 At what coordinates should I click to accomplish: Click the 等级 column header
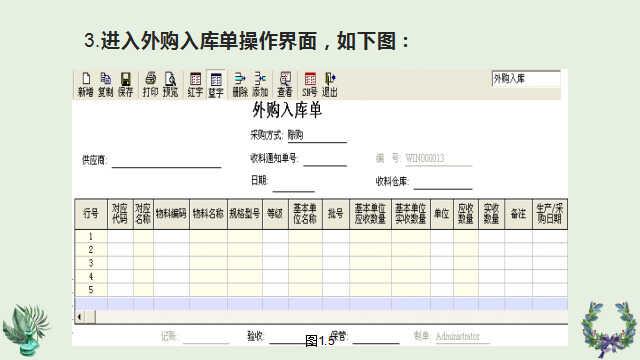click(276, 214)
